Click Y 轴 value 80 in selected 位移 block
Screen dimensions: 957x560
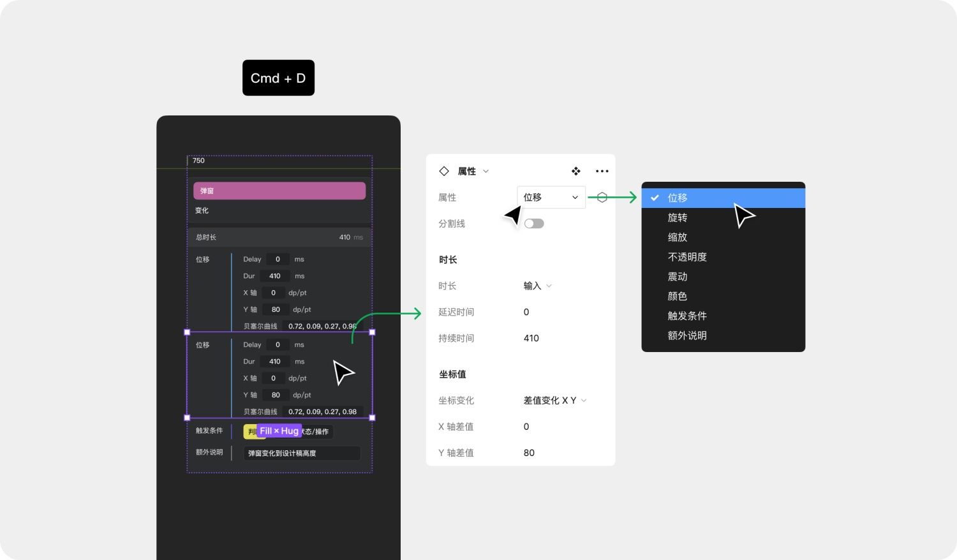[x=276, y=395]
